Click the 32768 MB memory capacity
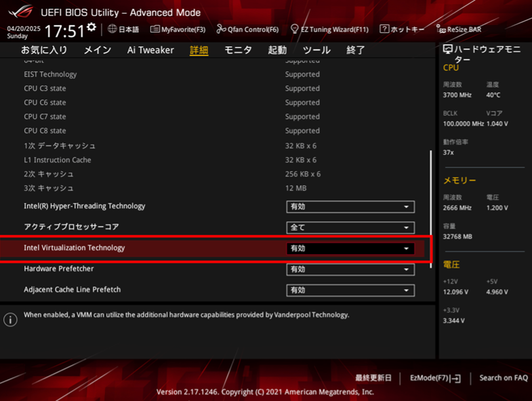 [x=457, y=237]
